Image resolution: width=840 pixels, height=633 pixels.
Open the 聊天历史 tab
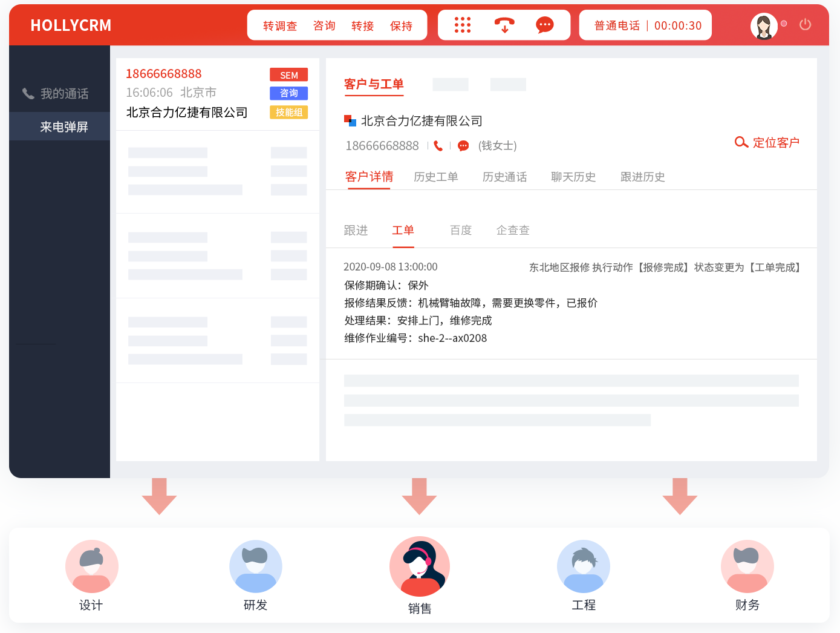coord(573,177)
